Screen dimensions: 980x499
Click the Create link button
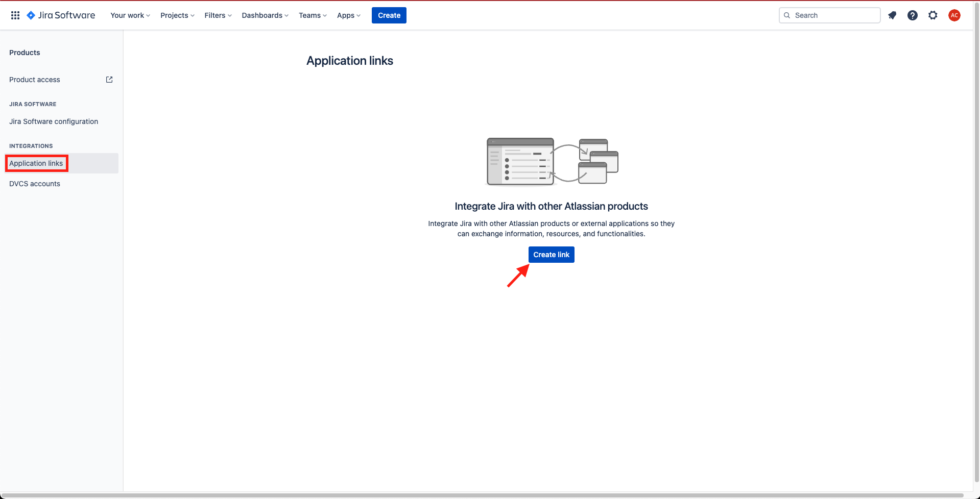551,255
